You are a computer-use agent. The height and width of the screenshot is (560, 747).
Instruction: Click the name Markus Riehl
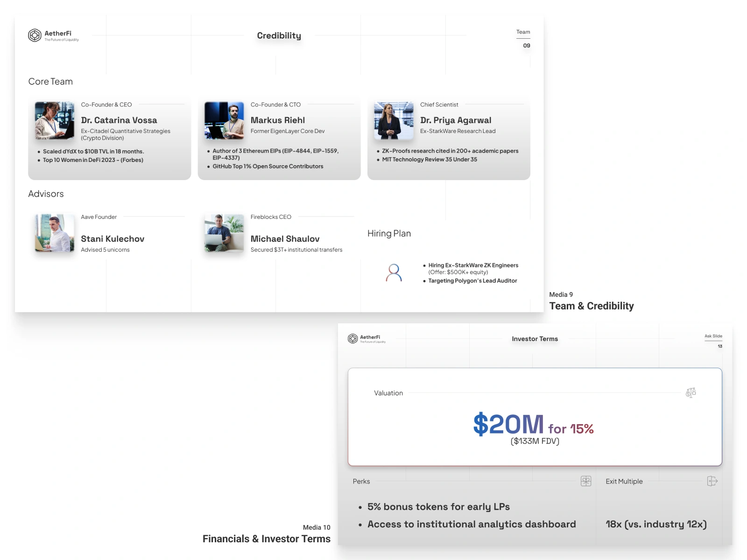coord(278,120)
